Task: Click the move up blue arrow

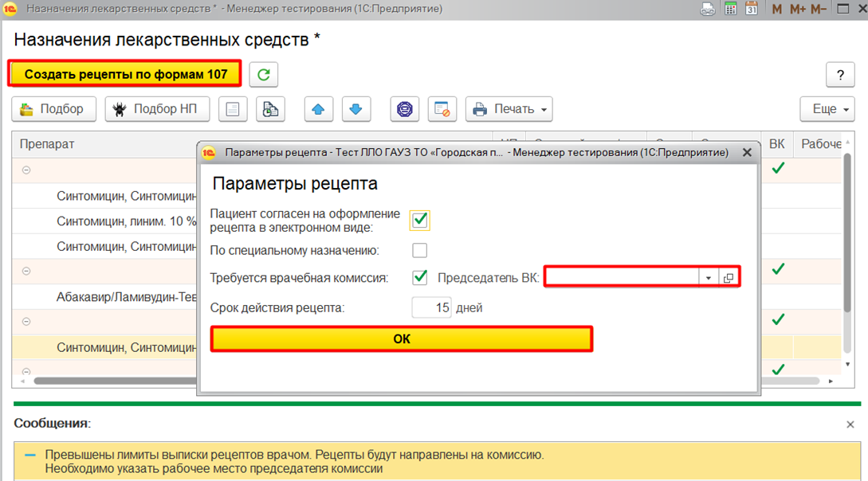Action: tap(319, 109)
